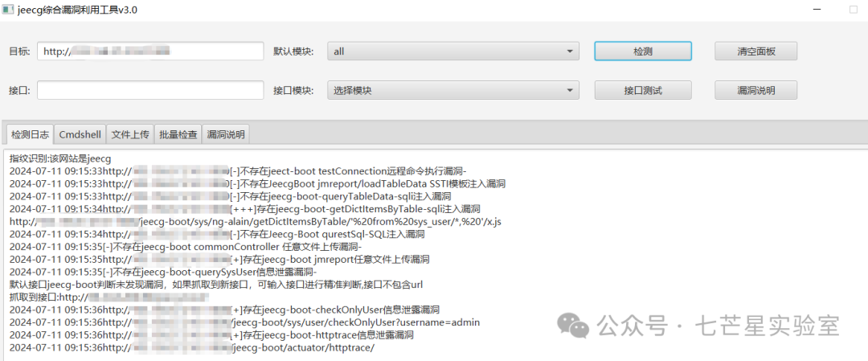Maximize the jeecg tool window
868x361 pixels.
(853, 10)
